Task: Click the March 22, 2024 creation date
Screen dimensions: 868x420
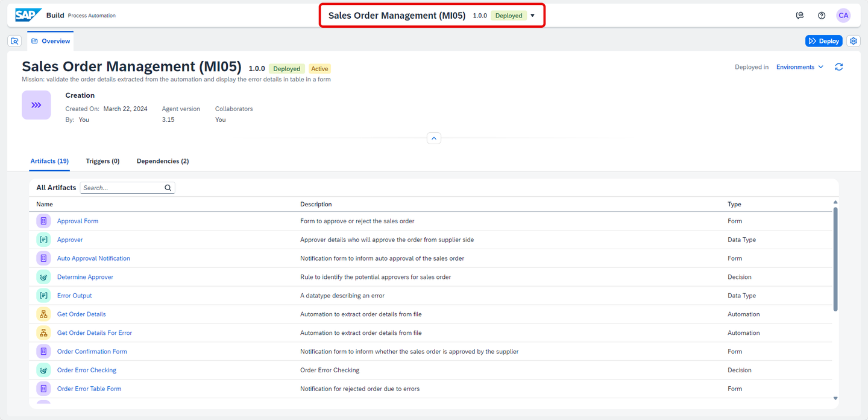Action: (x=125, y=109)
